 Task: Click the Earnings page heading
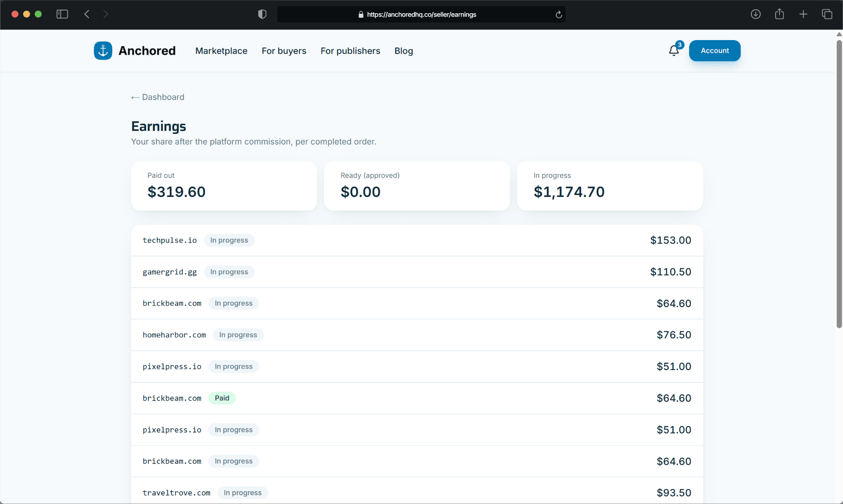pyautogui.click(x=159, y=126)
